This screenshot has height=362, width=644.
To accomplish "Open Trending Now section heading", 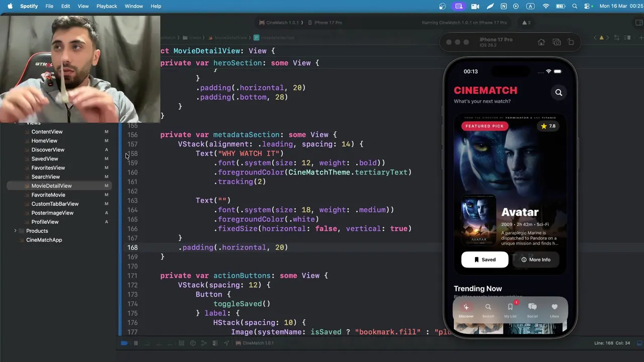I will 478,289.
